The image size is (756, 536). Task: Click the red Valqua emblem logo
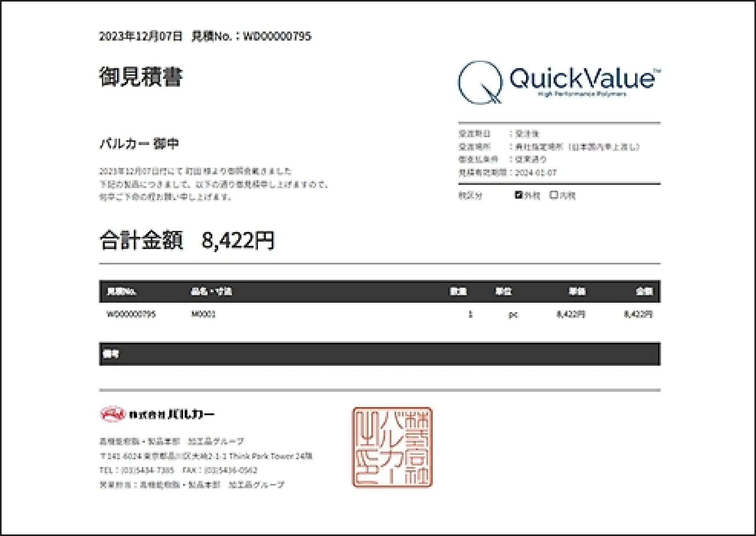[x=112, y=414]
